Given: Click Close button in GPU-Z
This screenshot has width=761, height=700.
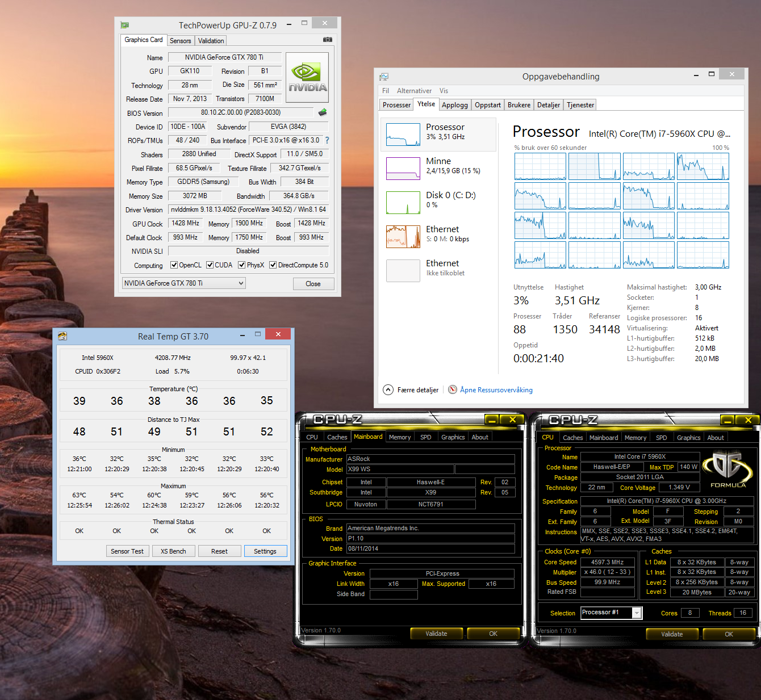Looking at the screenshot, I should point(313,284).
